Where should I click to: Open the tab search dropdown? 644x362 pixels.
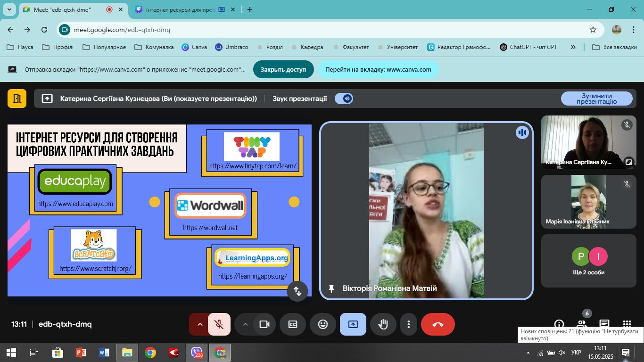pos(9,9)
